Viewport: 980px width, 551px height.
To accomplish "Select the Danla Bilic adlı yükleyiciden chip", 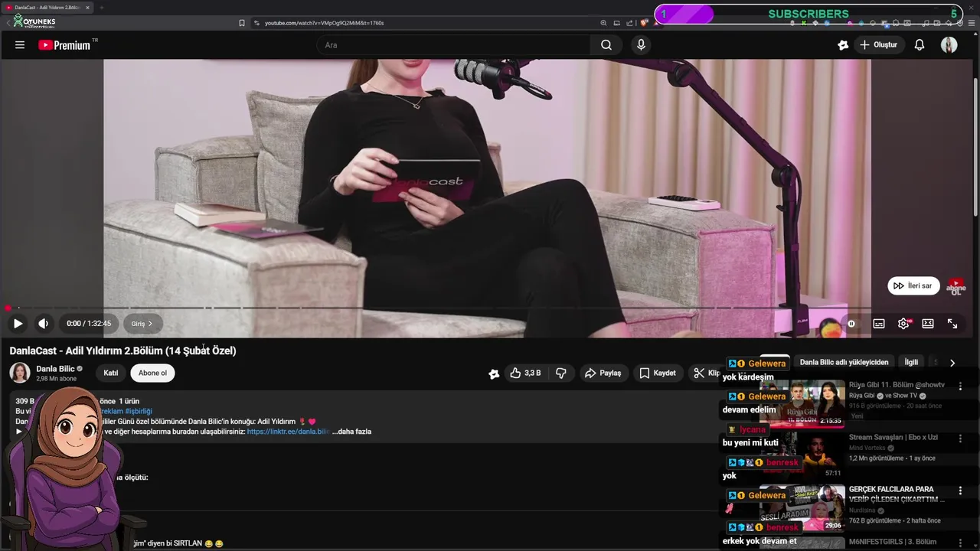I will point(844,362).
